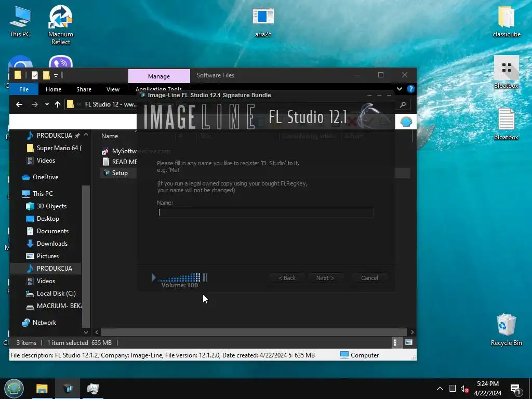The image size is (532, 399).
Task: Select Super Mario 64 folder in sidebar
Action: [x=54, y=148]
